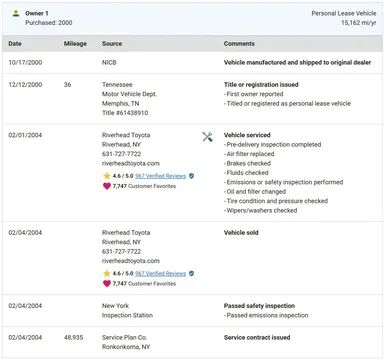Click heart favorites icon in Vehicle sold row

point(107,283)
